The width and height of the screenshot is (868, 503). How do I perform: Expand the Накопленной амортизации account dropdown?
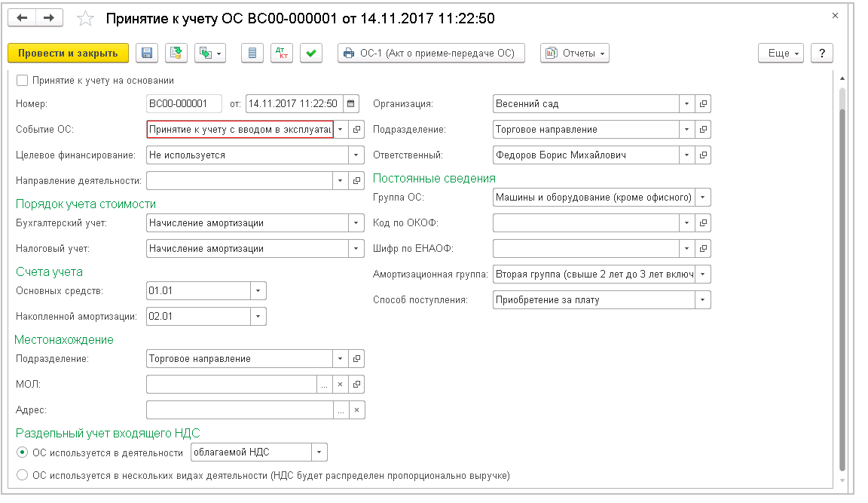(x=258, y=316)
